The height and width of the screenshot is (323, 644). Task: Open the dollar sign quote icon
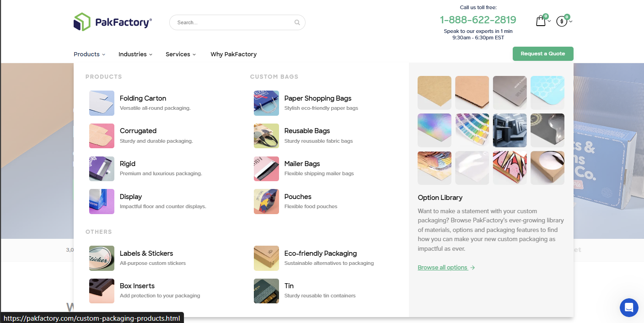point(562,22)
